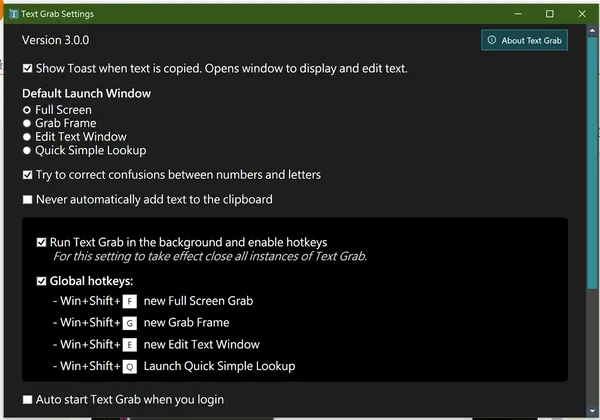Image resolution: width=600 pixels, height=420 pixels.
Task: Click the scrollbar down arrow
Action: pos(592,411)
